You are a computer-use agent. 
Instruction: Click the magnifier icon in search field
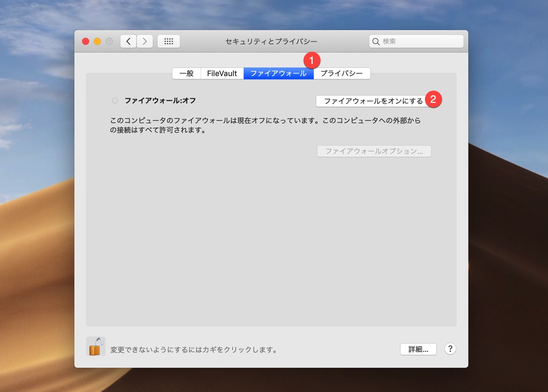coord(376,42)
